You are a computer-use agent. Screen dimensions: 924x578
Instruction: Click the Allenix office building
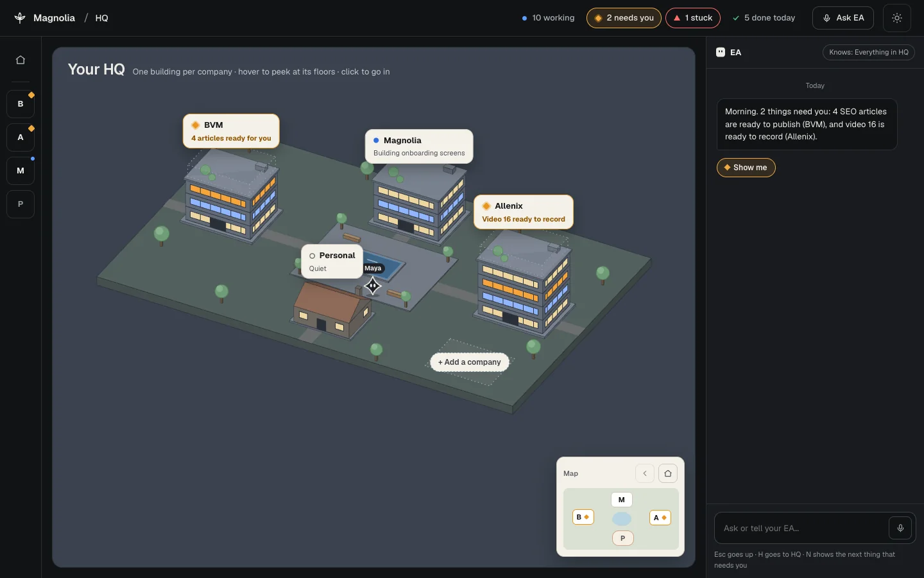click(524, 284)
